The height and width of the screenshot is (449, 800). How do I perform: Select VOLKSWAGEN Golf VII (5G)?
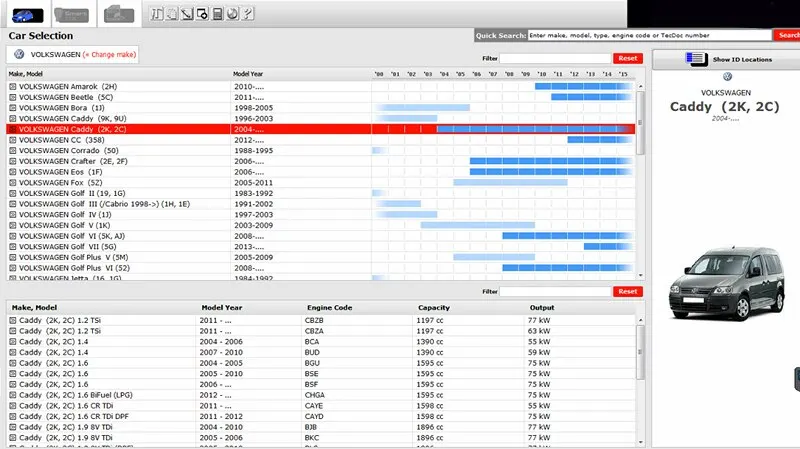[67, 246]
